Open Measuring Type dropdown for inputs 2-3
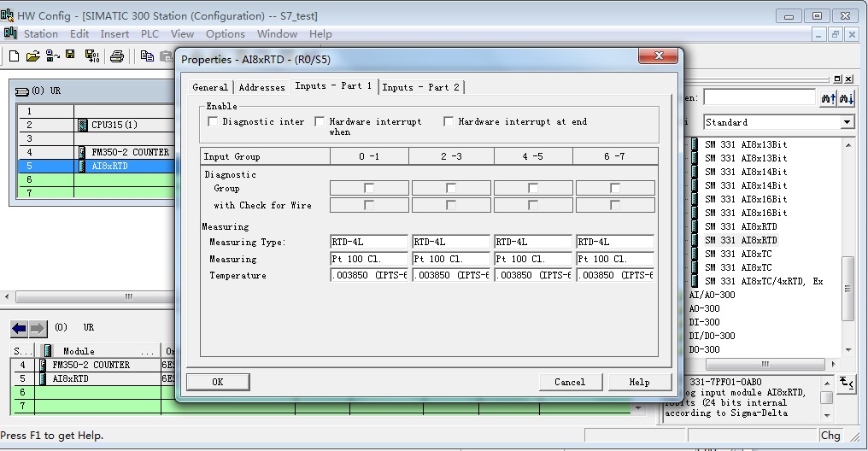868x451 pixels. click(x=451, y=242)
